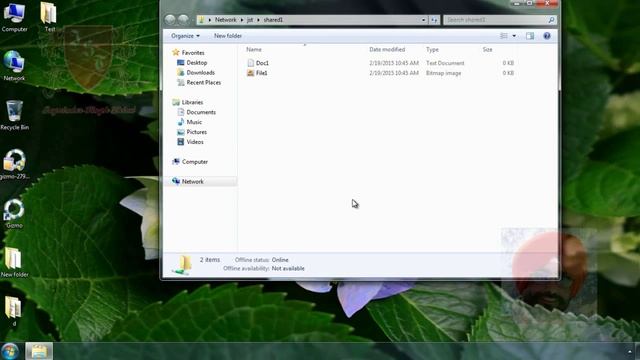This screenshot has width=640, height=360.
Task: Sort by the Size column header
Action: (487, 49)
